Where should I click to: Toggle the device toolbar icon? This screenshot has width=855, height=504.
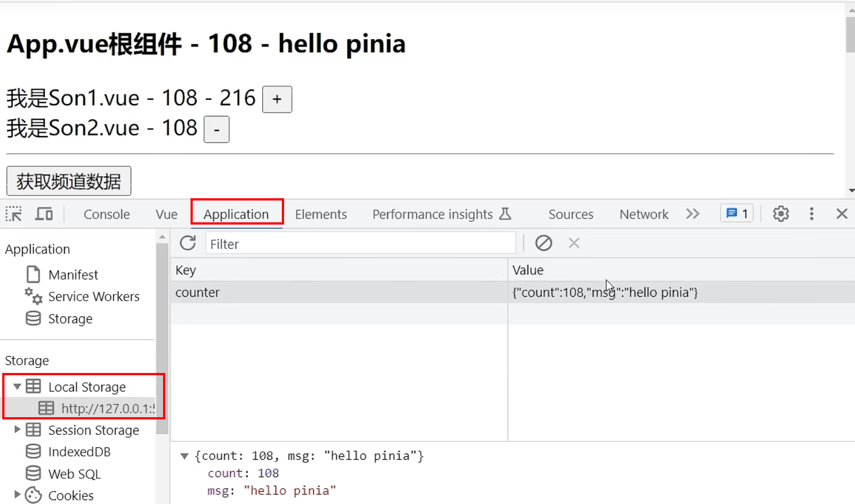tap(44, 214)
